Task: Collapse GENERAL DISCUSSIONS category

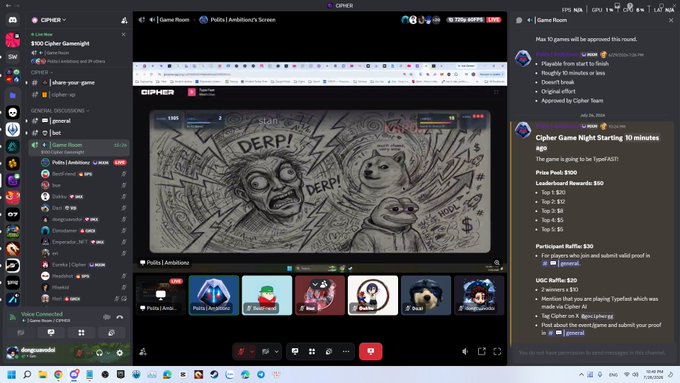Action: (x=60, y=111)
